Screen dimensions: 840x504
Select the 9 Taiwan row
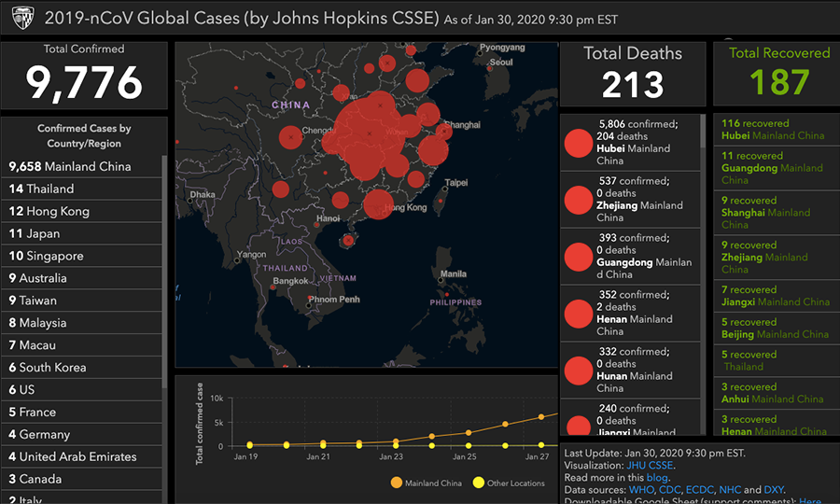[81, 301]
